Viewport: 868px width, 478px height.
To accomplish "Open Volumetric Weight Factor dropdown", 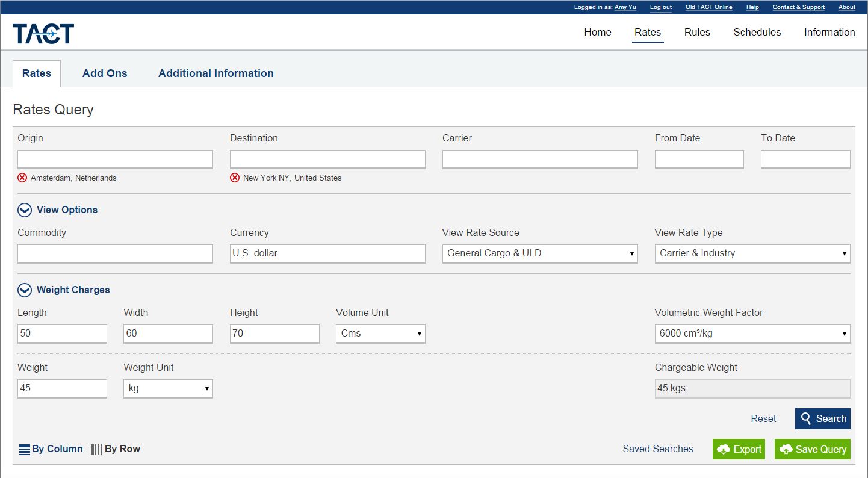I will tap(752, 334).
